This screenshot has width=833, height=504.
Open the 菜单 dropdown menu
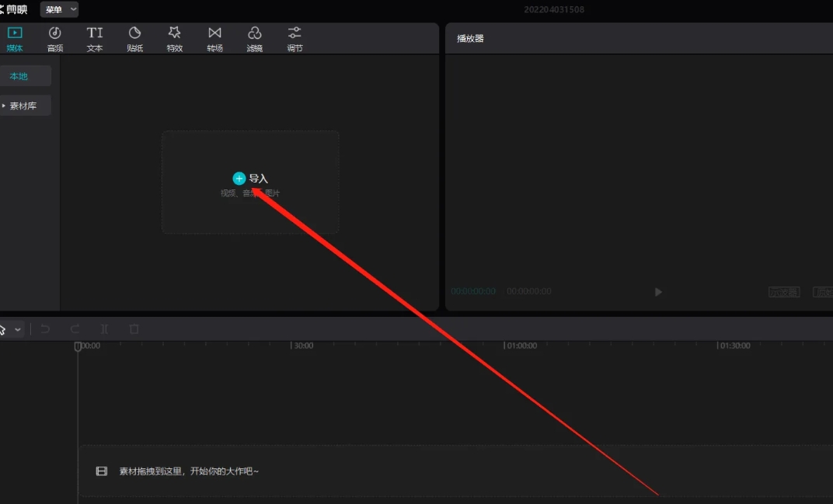59,9
